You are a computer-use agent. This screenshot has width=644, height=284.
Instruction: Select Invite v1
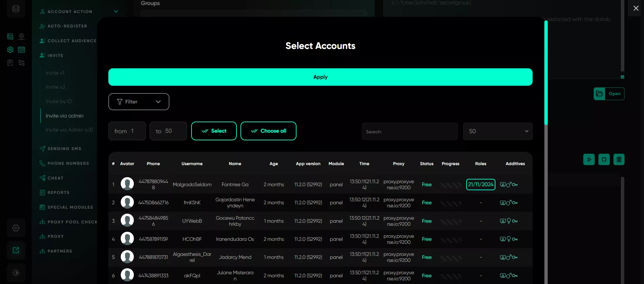[x=55, y=73]
